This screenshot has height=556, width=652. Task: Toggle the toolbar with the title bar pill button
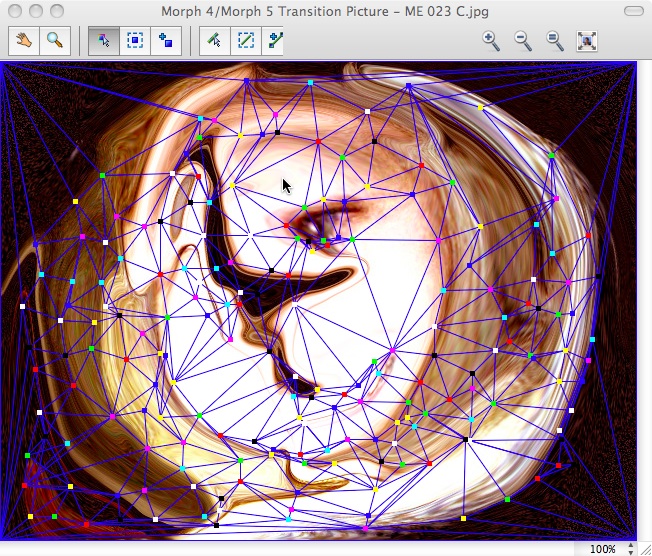click(x=634, y=11)
